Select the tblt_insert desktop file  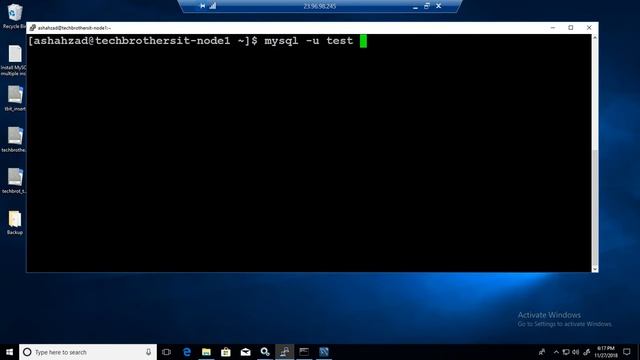[15, 98]
